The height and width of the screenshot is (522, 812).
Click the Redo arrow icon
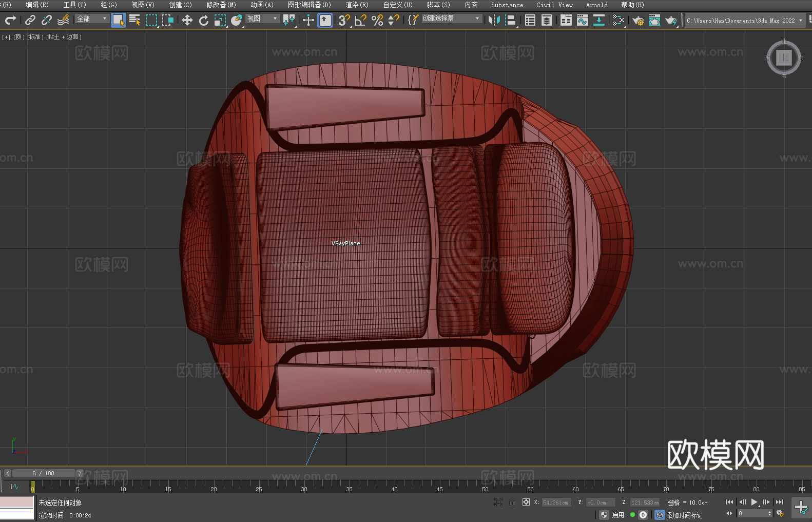click(10, 20)
